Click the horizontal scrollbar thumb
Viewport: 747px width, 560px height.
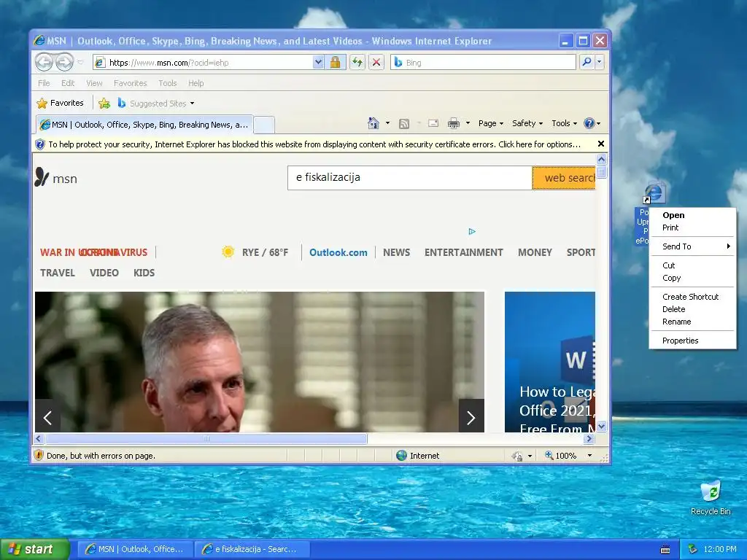point(206,438)
